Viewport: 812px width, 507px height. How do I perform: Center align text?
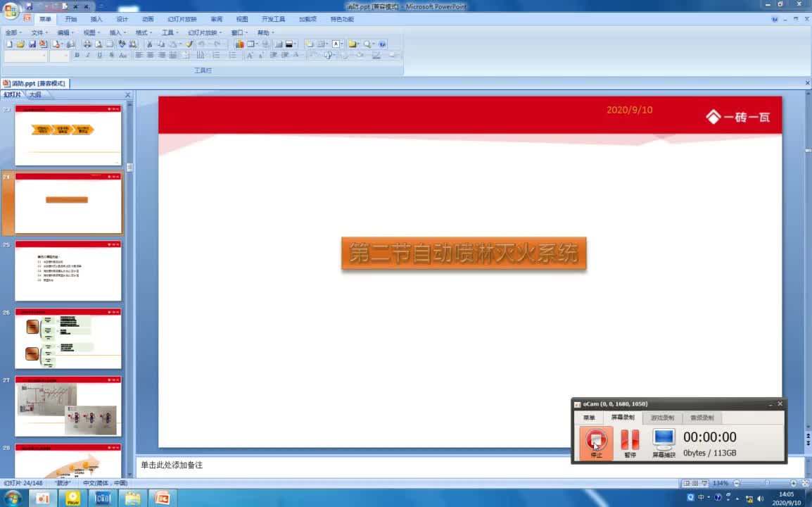[150, 55]
